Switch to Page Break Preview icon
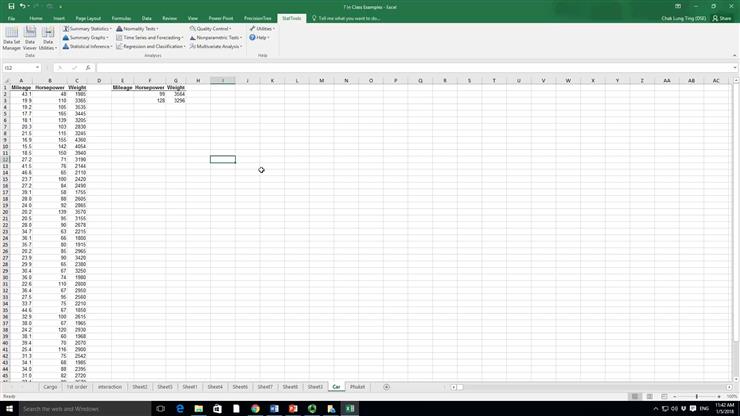This screenshot has height=416, width=740. [x=664, y=397]
